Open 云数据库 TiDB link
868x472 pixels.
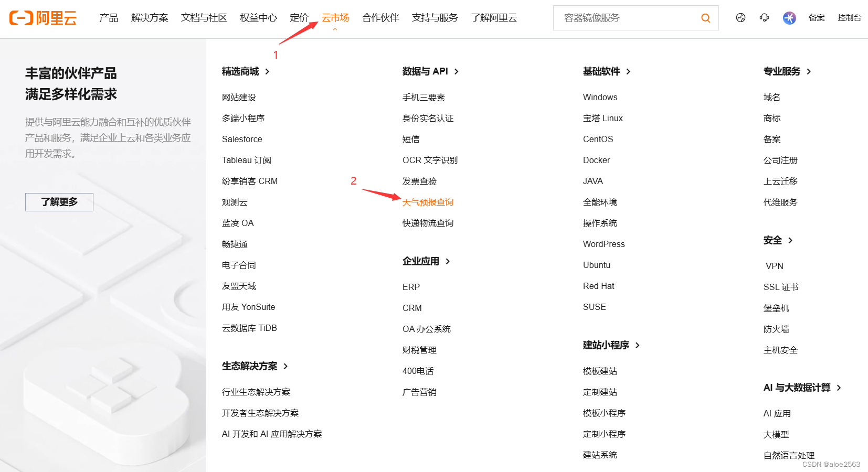point(249,328)
